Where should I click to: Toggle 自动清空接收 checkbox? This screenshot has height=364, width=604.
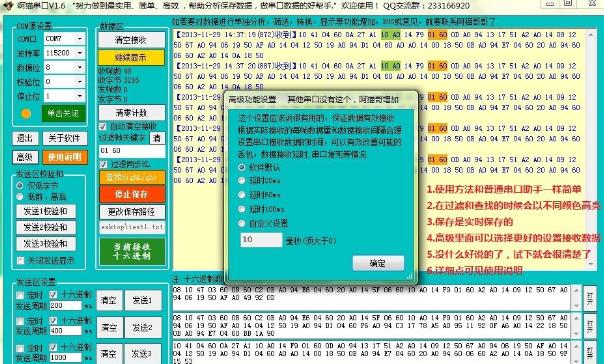click(103, 126)
